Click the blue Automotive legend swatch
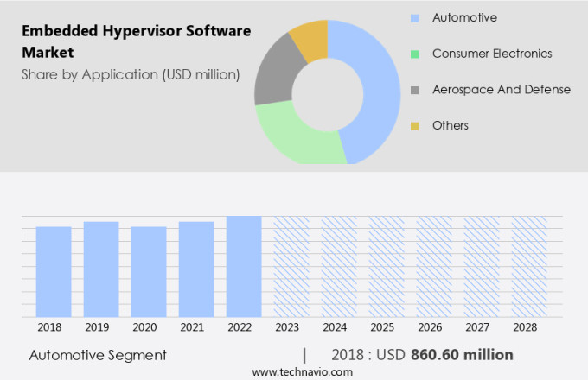This screenshot has height=380, width=588. click(x=414, y=17)
